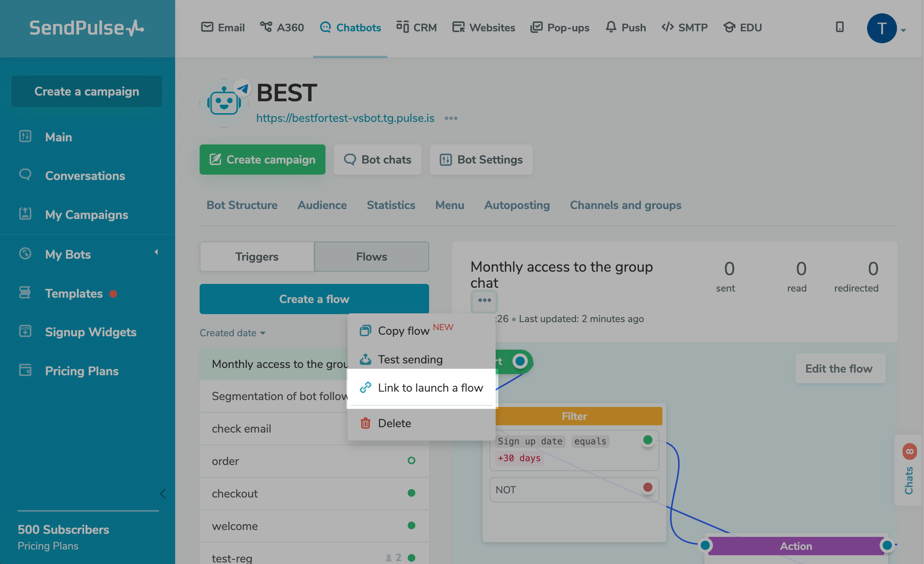Screen dimensions: 924x564
Task: Click the red NOT filter connector dot
Action: [647, 487]
